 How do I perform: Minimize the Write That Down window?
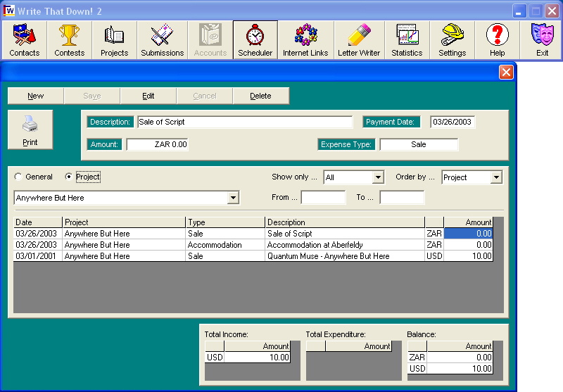point(519,11)
